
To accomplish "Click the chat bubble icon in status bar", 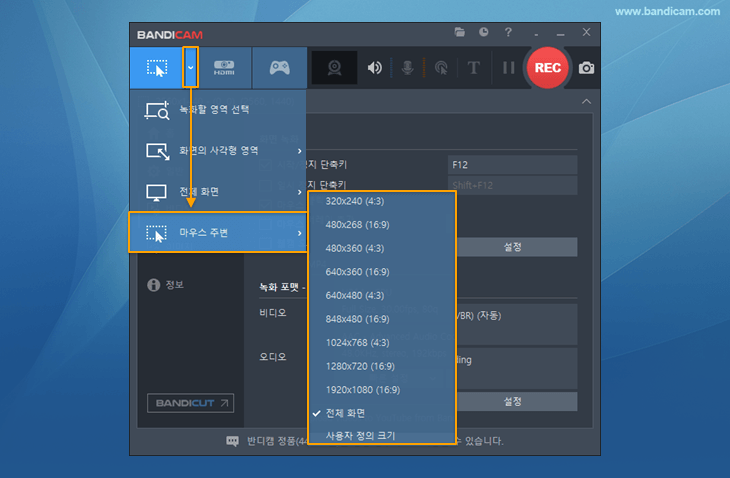I will tap(232, 441).
